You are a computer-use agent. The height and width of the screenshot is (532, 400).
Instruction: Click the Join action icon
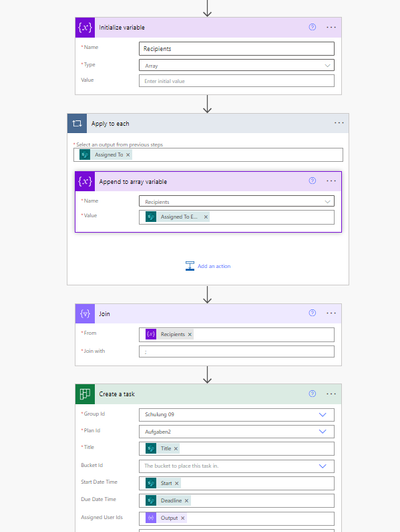85,314
